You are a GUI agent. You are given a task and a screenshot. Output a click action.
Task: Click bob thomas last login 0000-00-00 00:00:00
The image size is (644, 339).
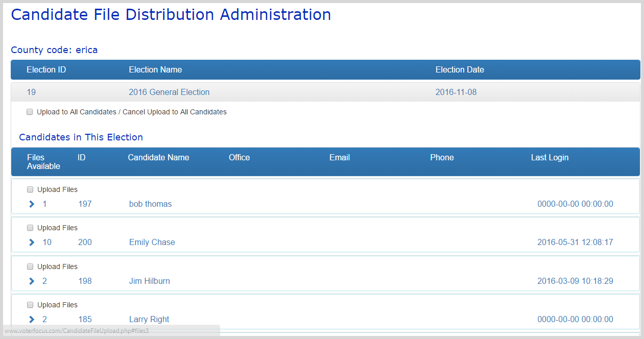(x=575, y=204)
